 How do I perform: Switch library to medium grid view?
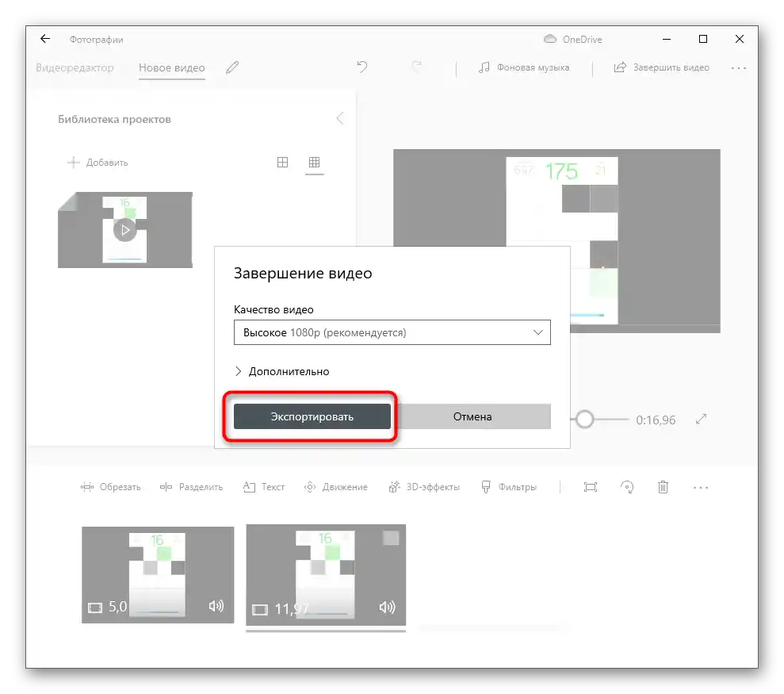(282, 162)
